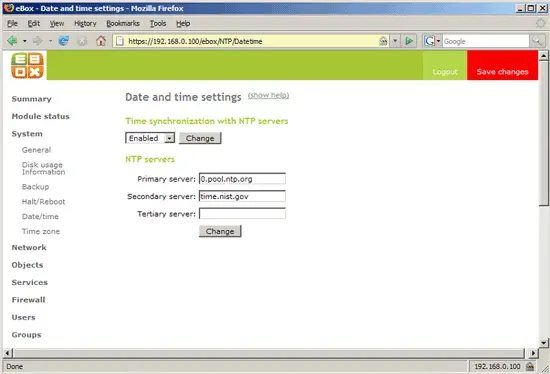This screenshot has width=550, height=374.
Task: Click Change next to Enabled dropdown
Action: (x=200, y=138)
